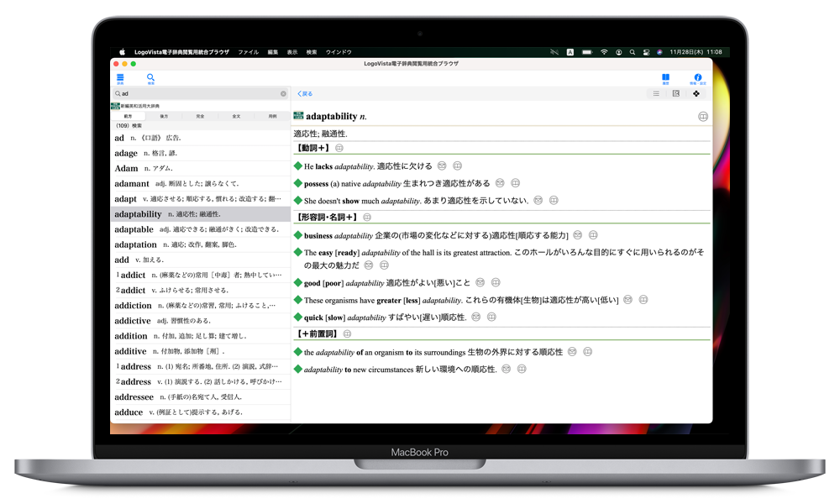840x504 pixels.
Task: Click the Siri icon in the menu bar
Action: click(x=659, y=52)
